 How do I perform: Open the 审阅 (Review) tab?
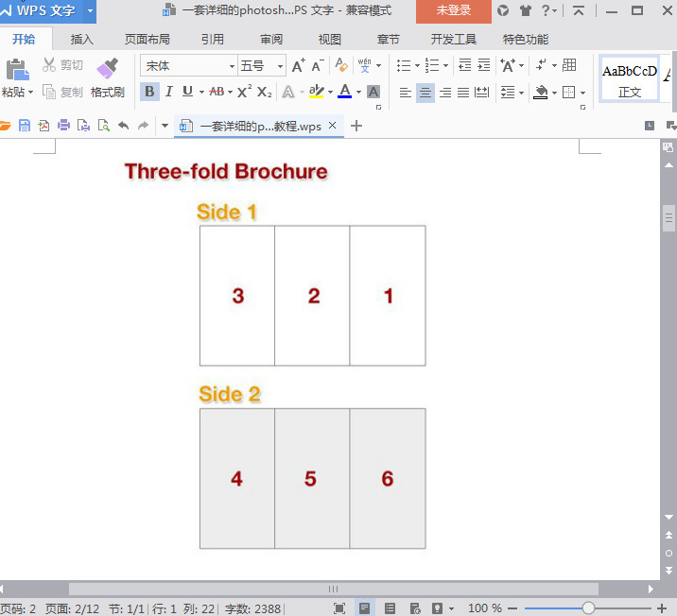[x=271, y=40]
